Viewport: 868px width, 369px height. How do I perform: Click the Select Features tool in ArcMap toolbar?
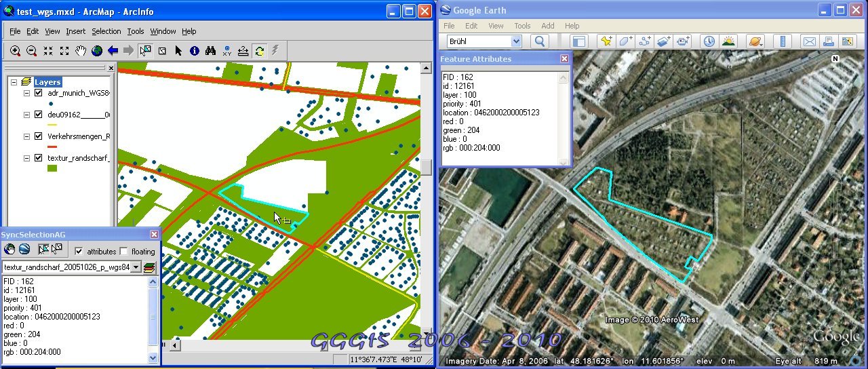(x=145, y=51)
